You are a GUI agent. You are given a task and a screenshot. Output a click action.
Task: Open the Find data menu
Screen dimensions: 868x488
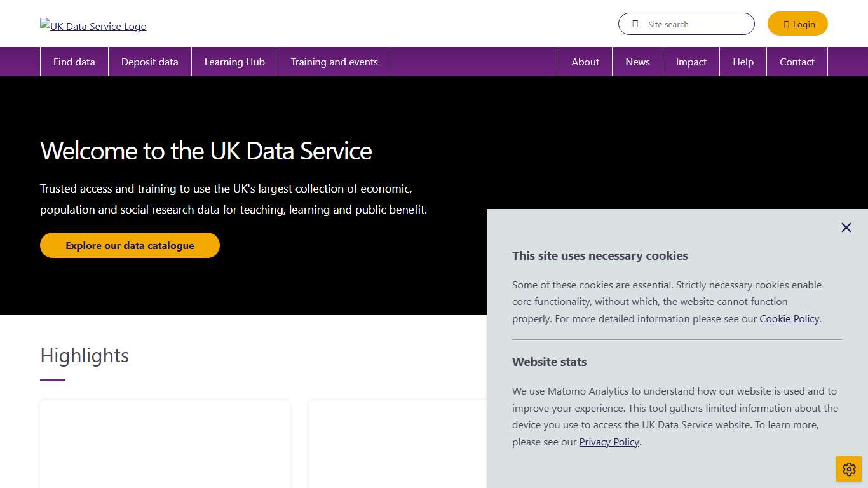click(74, 62)
